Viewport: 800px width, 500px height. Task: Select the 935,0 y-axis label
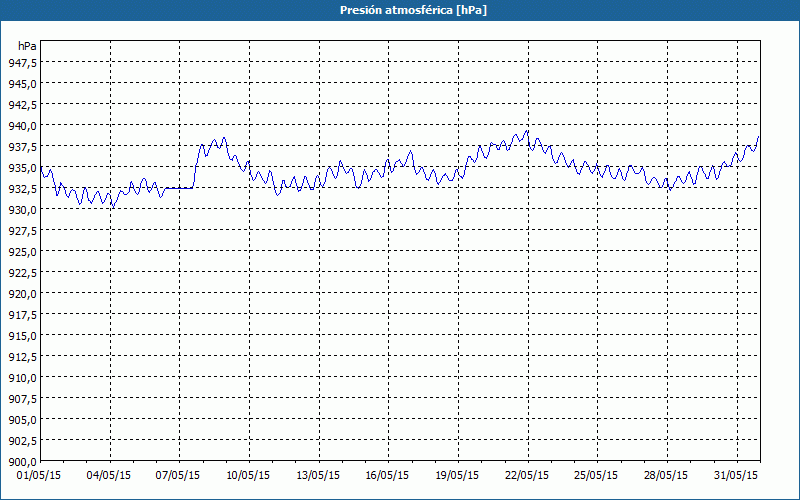point(22,167)
